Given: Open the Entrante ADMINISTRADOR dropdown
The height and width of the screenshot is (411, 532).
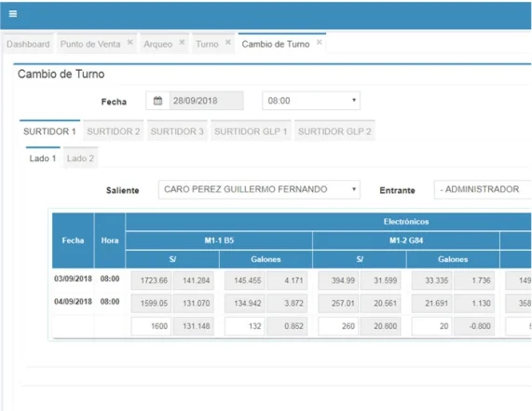Looking at the screenshot, I should [x=483, y=189].
